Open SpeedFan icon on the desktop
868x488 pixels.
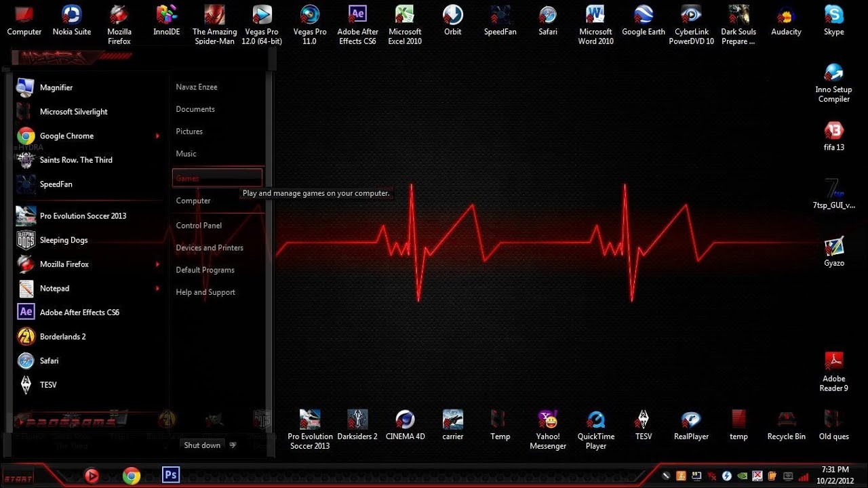point(500,20)
